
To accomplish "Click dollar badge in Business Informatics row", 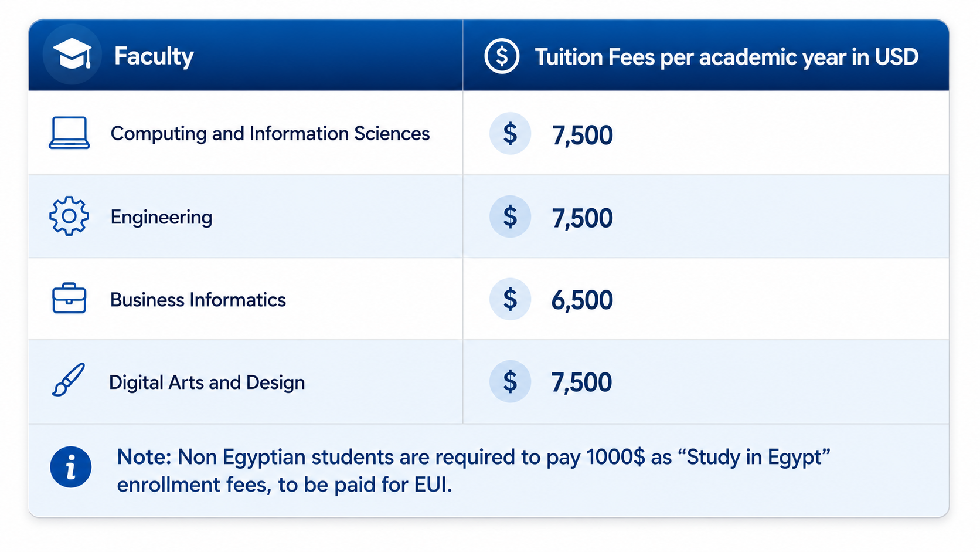I will point(511,299).
